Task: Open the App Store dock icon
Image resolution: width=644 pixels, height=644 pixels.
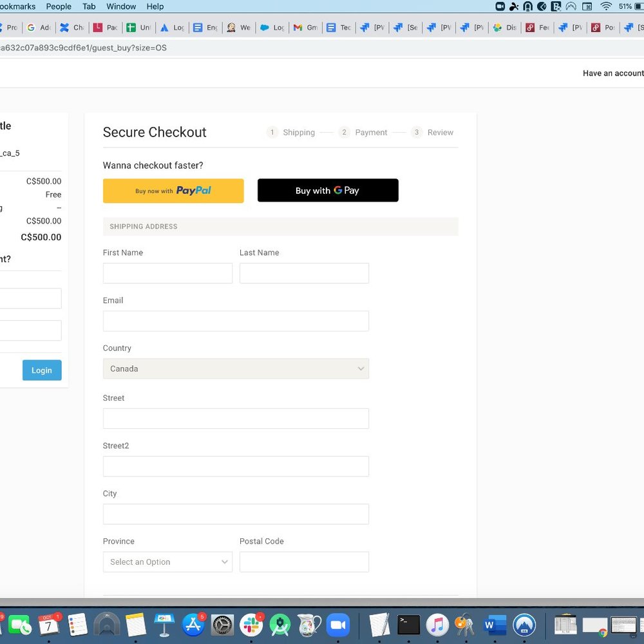Action: pyautogui.click(x=193, y=625)
